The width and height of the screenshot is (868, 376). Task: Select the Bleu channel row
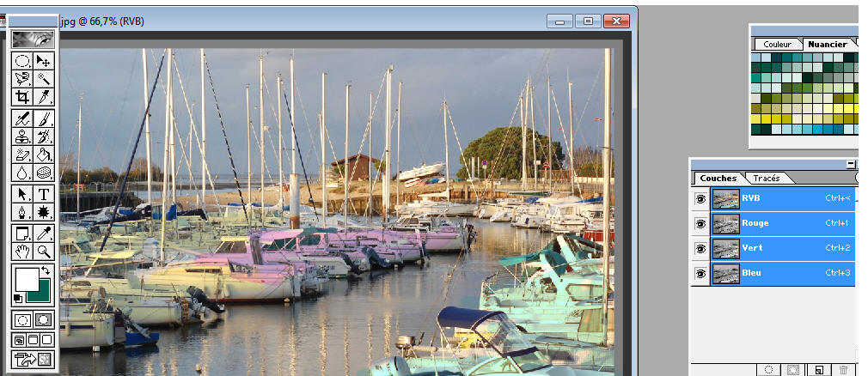782,273
